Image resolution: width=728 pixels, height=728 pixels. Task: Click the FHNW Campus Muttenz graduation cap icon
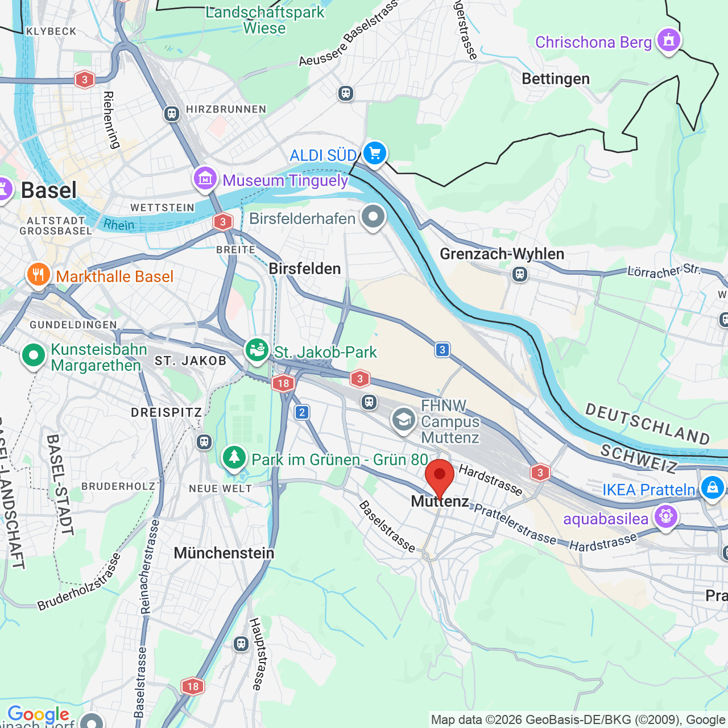[403, 421]
